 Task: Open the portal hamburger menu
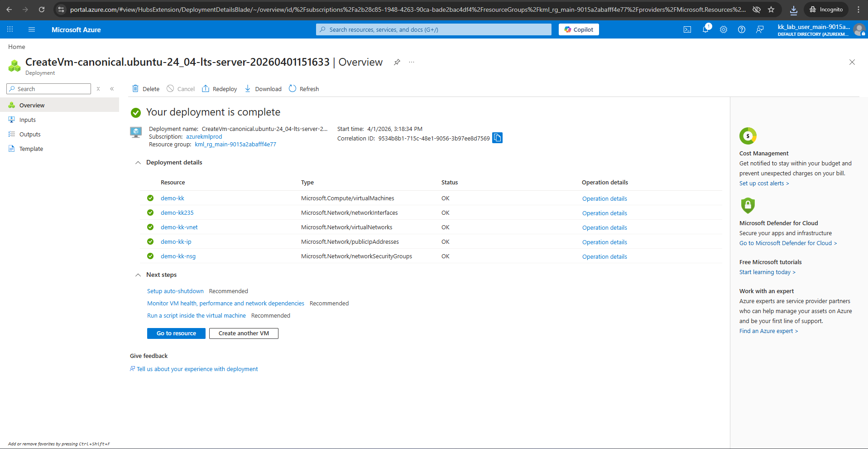[32, 29]
